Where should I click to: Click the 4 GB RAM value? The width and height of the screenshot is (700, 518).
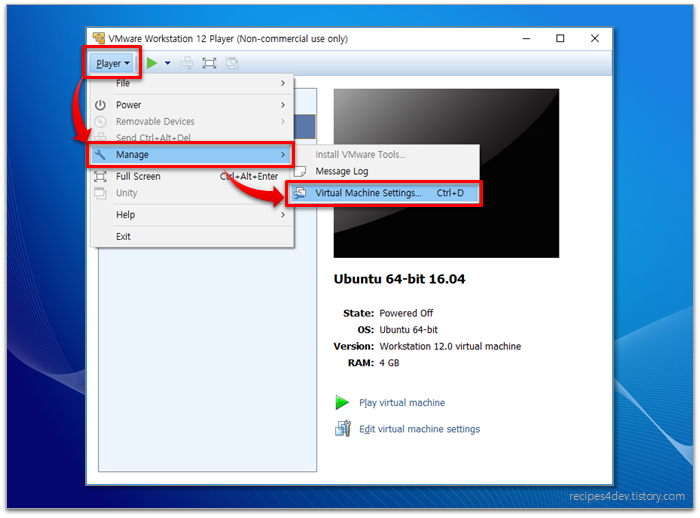point(389,363)
